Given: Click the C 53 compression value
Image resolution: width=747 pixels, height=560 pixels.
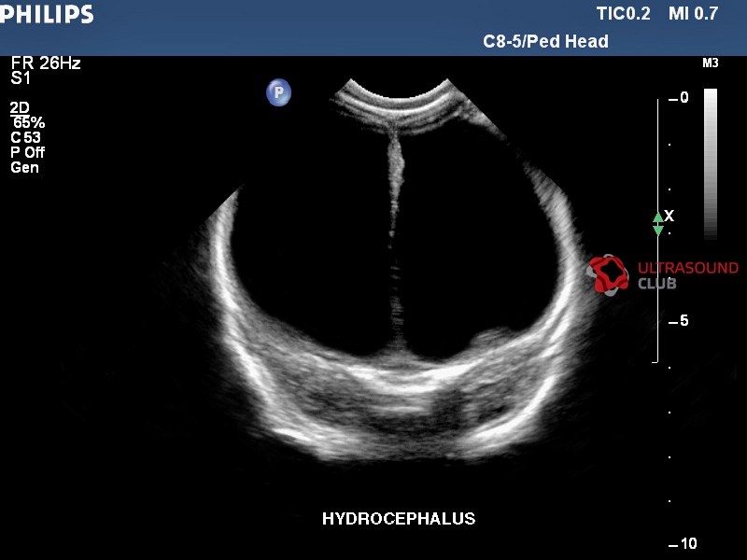Looking at the screenshot, I should pos(26,137).
